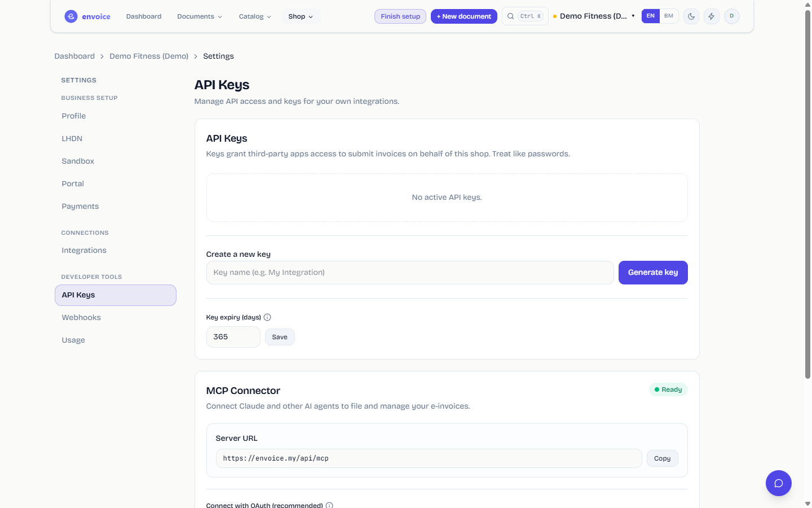The height and width of the screenshot is (508, 812).
Task: Open Portal settings
Action: pos(116,184)
